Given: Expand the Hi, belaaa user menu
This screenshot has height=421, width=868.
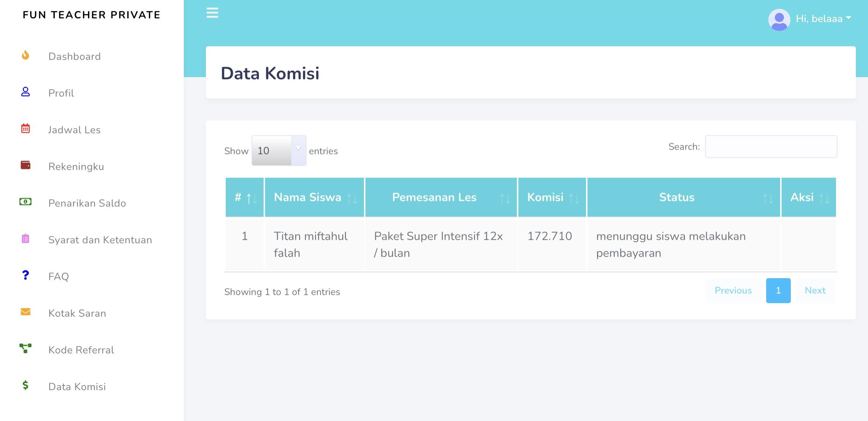Looking at the screenshot, I should click(x=824, y=19).
